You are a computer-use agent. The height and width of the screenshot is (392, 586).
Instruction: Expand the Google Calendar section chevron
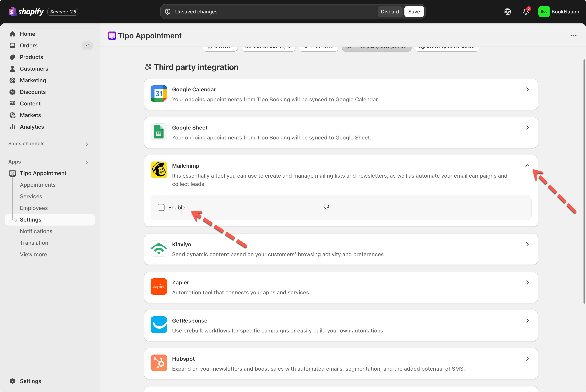pyautogui.click(x=527, y=90)
